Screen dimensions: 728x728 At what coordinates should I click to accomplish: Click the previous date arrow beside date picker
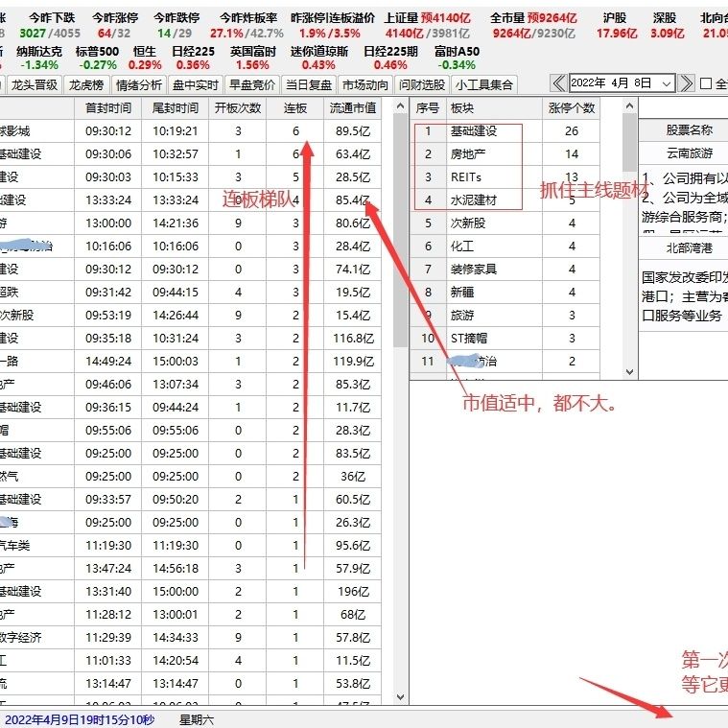click(557, 83)
